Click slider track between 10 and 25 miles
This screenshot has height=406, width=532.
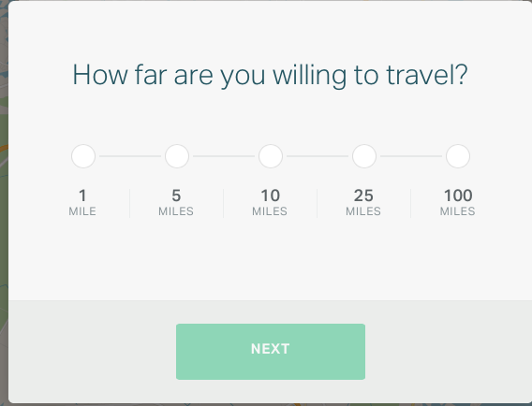318,156
